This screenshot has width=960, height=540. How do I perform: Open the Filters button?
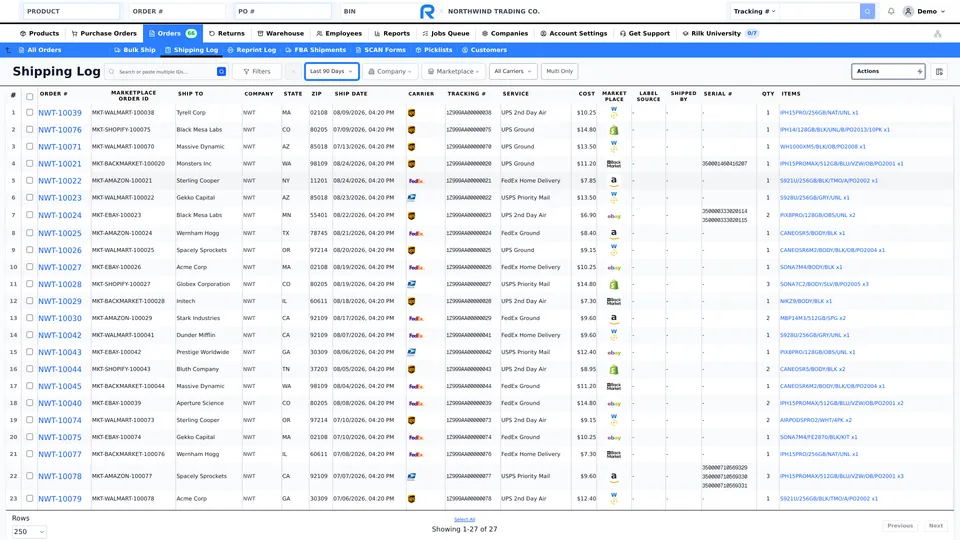point(257,72)
